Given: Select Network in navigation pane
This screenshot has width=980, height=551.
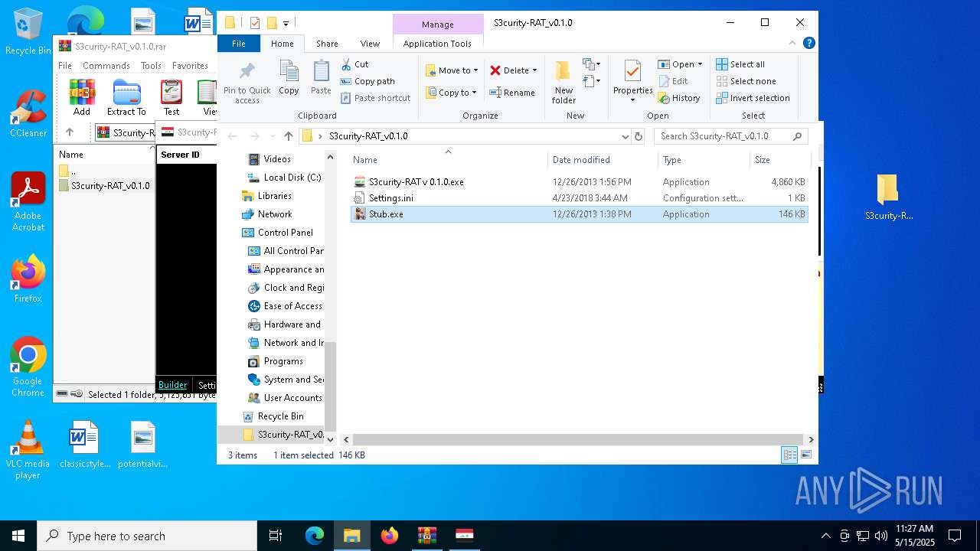Looking at the screenshot, I should [267, 214].
